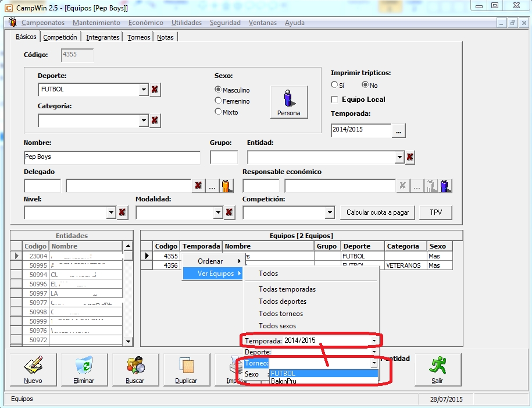The width and height of the screenshot is (532, 408).
Task: Click the grayed person icon for Responsable económico
Action: (x=431, y=186)
